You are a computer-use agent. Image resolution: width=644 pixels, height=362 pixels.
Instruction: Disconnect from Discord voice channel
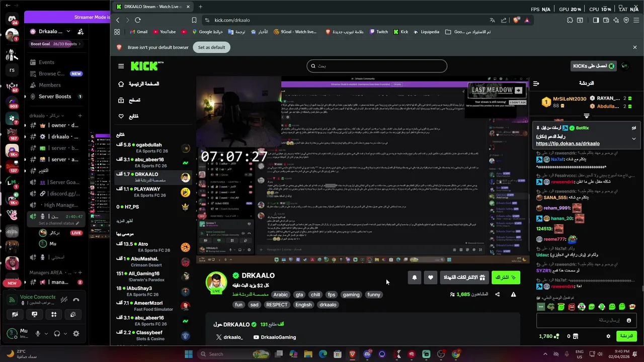pos(76,300)
